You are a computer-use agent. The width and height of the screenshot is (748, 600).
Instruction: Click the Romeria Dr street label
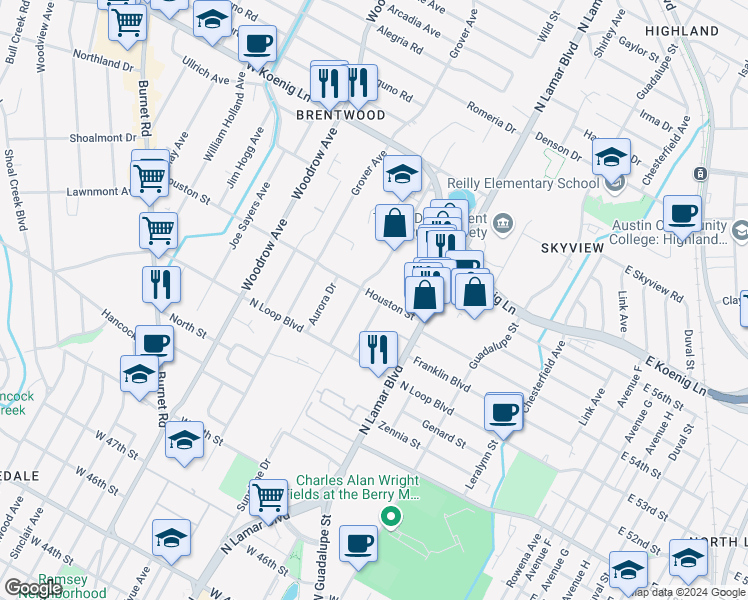coord(491,117)
